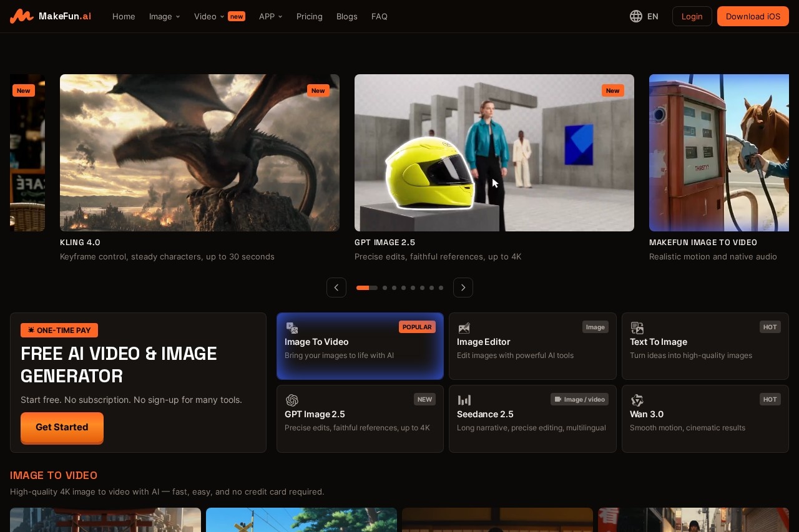Viewport: 799px width, 532px height.
Task: Select the Seedance 2.5 icon
Action: [x=464, y=400]
